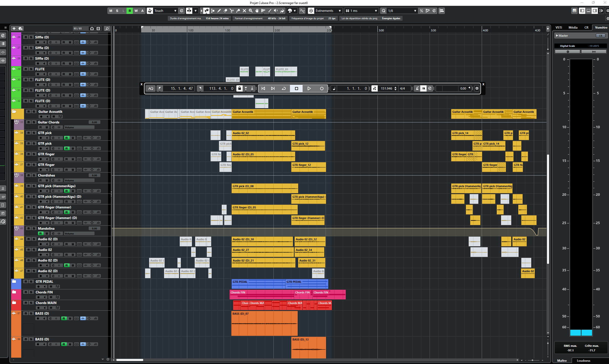This screenshot has width=609, height=364.
Task: Select the Erase tool
Action: (225, 11)
